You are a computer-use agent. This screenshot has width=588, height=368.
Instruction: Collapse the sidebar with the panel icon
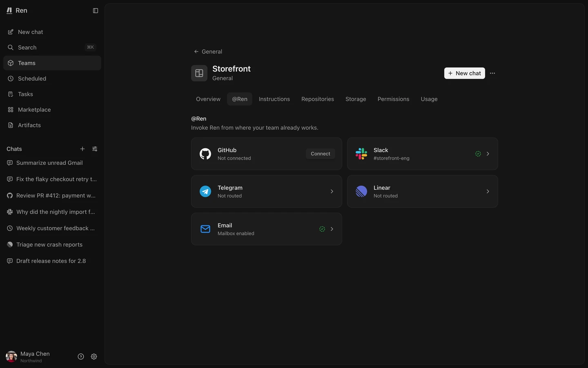tap(96, 11)
